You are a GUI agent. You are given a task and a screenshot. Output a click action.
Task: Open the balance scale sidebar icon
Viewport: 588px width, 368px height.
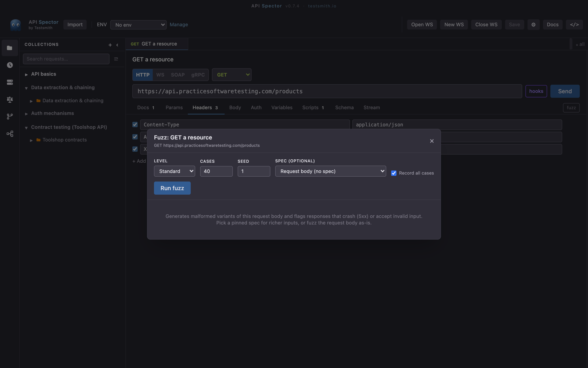pos(10,99)
